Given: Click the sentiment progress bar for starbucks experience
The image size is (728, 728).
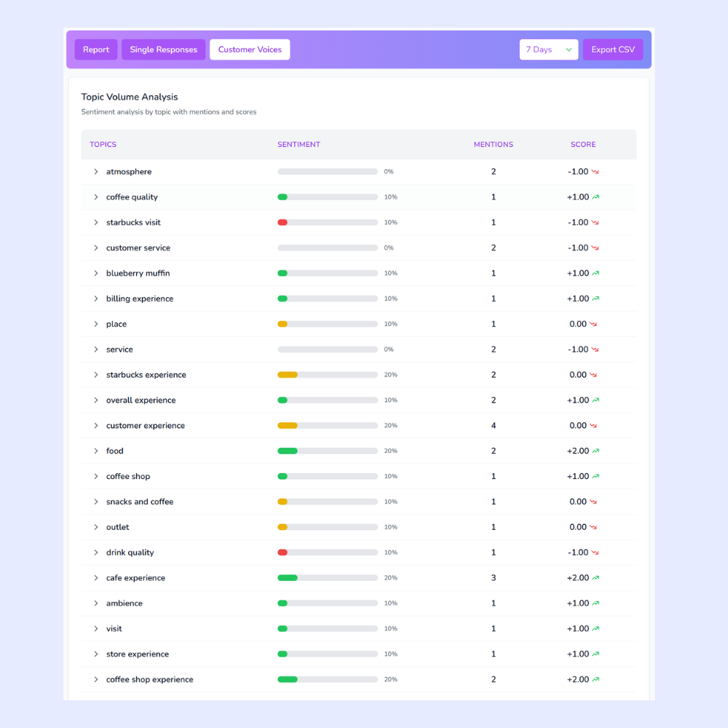Looking at the screenshot, I should [x=328, y=374].
